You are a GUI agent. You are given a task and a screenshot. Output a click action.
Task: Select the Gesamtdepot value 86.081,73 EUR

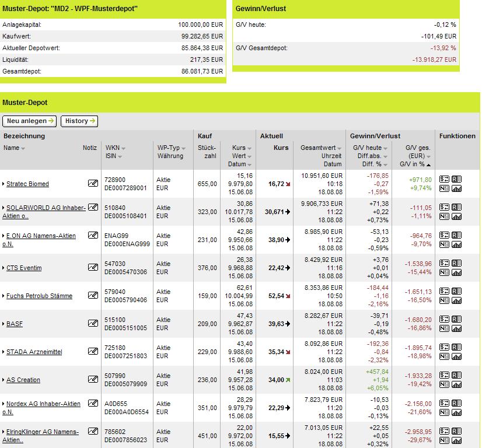tap(202, 71)
